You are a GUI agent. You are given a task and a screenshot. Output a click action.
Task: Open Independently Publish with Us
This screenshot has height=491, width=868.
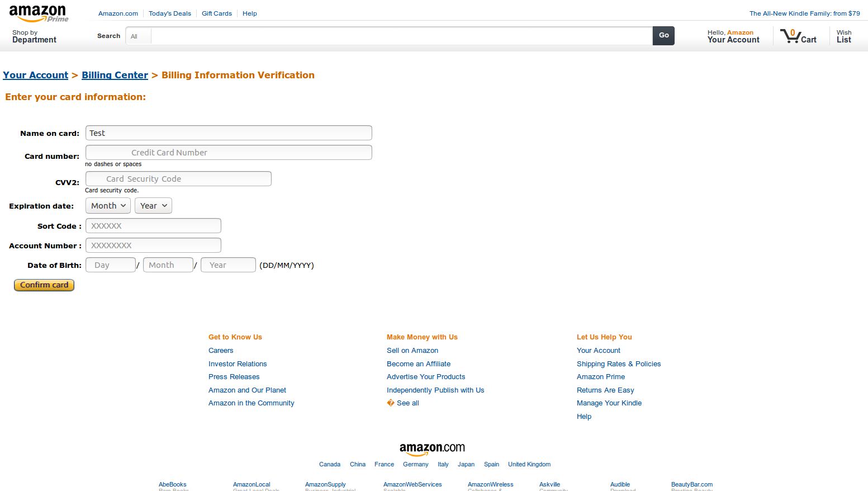[x=435, y=390]
